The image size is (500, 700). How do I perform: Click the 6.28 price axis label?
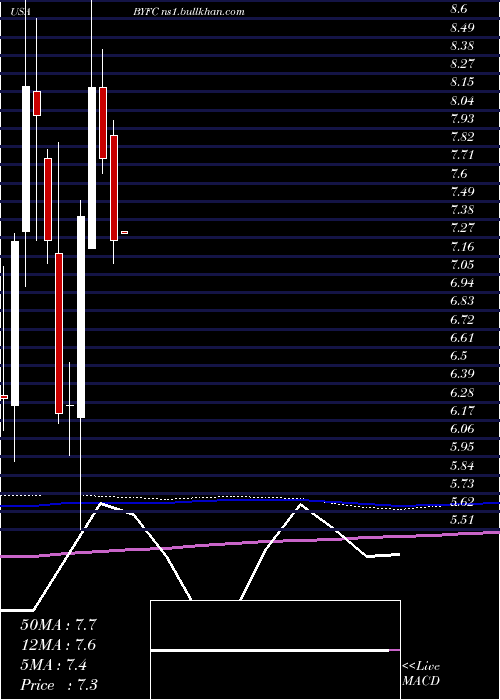click(462, 392)
